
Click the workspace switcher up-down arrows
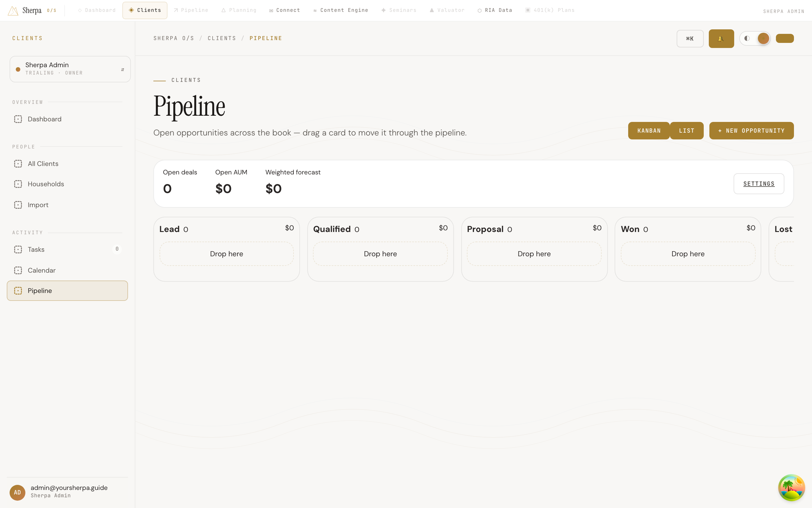coord(122,69)
